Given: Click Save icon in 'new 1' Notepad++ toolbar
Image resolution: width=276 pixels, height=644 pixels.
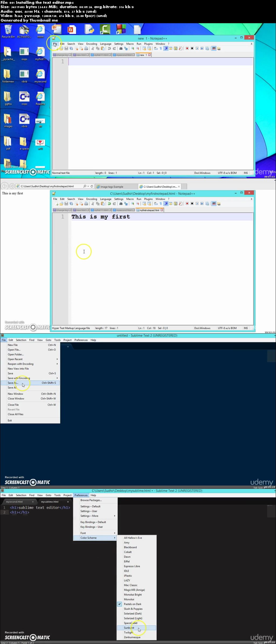Looking at the screenshot, I should 66,49.
